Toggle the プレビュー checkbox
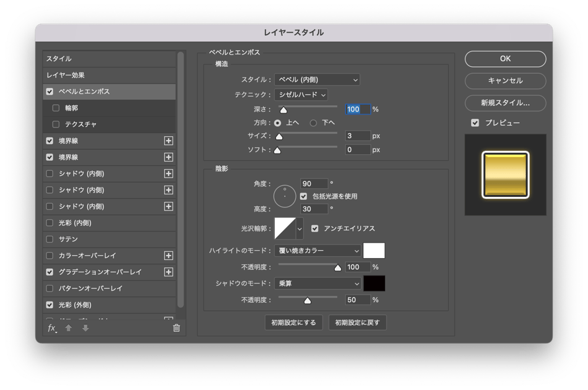The width and height of the screenshot is (588, 390). [475, 123]
